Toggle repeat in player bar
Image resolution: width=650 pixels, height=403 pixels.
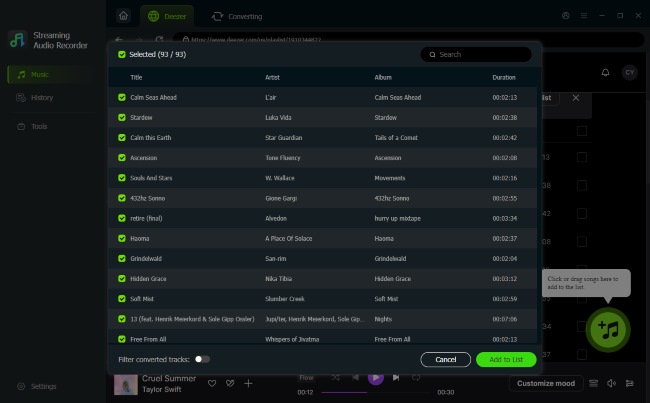click(x=416, y=378)
